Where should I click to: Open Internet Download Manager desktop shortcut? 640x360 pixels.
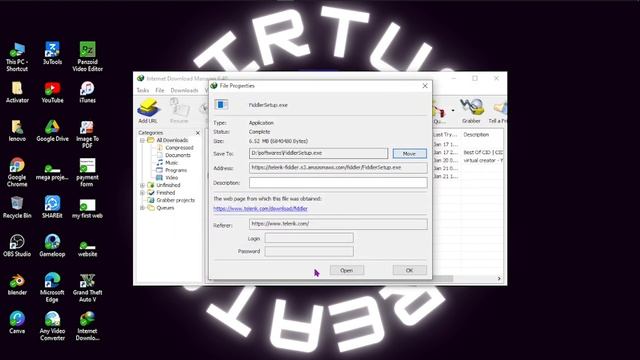point(87,326)
